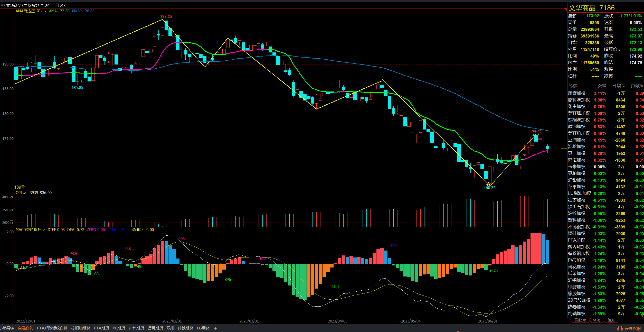Sort list by 涨幅 column header
Screen dimensions: 644x332
[x=602, y=86]
